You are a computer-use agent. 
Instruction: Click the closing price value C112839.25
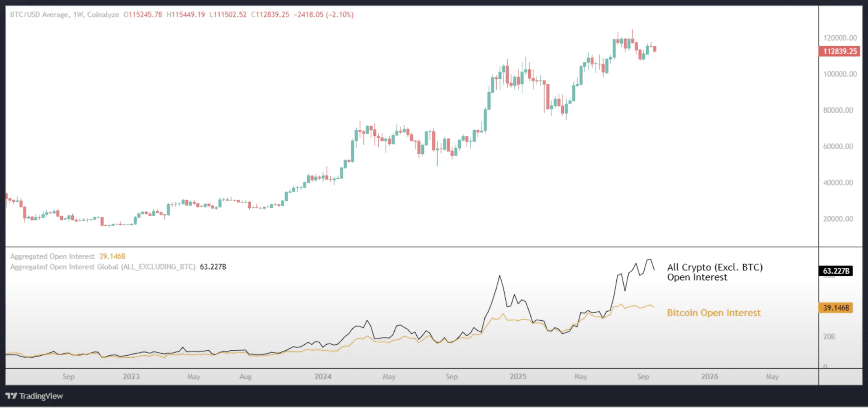pos(270,15)
